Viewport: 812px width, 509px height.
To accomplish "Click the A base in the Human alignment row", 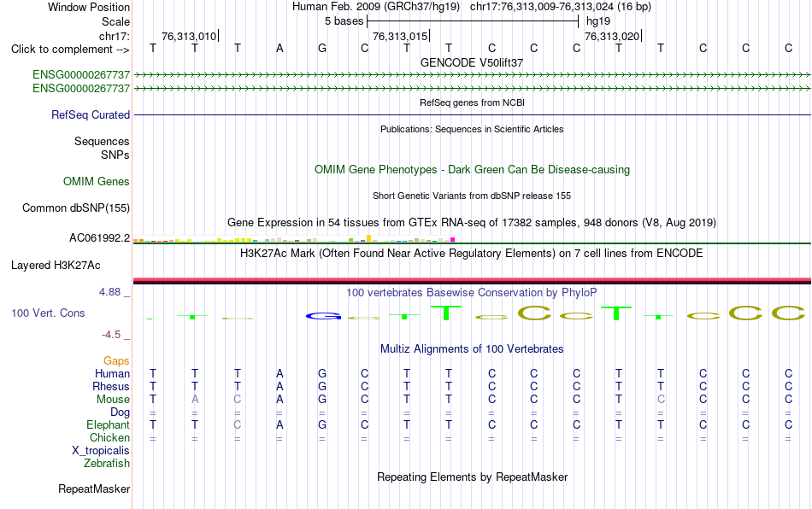I will [x=279, y=373].
